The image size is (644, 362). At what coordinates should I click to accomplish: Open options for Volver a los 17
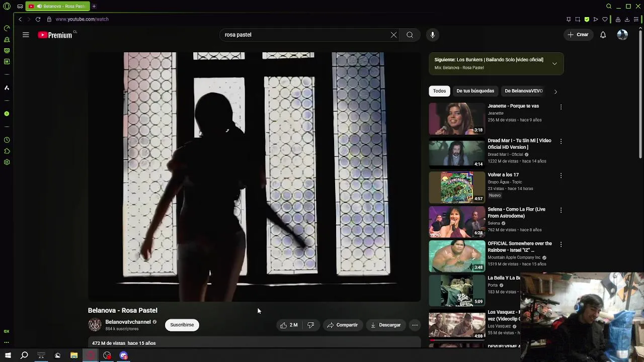(561, 175)
